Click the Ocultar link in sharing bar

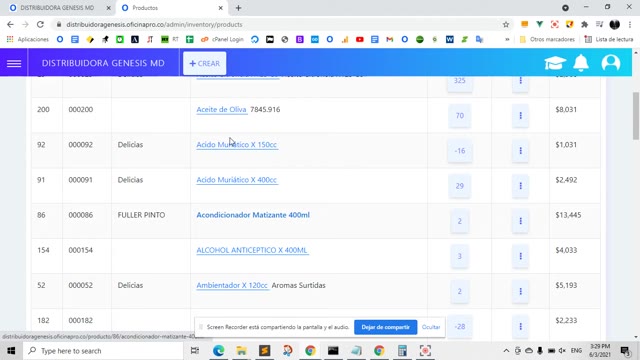click(x=431, y=327)
